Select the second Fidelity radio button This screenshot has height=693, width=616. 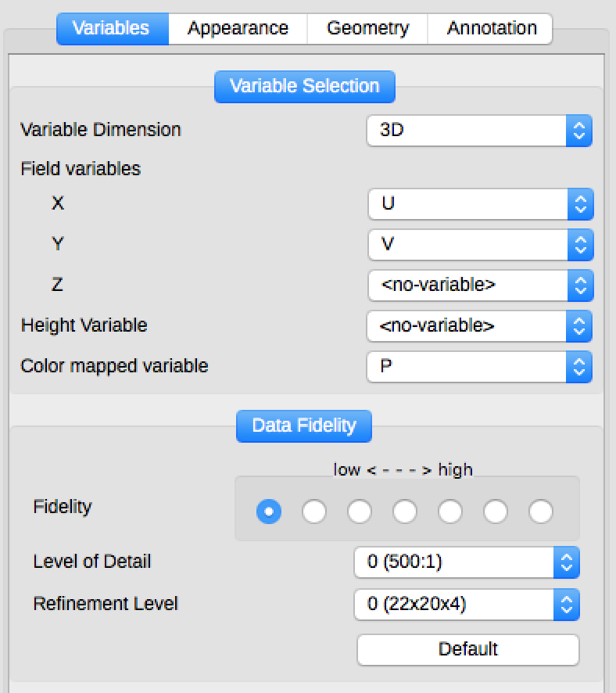pyautogui.click(x=314, y=512)
